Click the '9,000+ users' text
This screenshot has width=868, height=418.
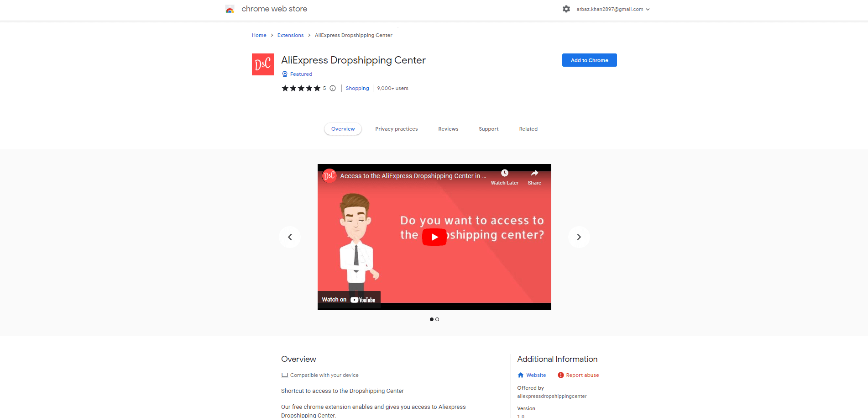click(x=392, y=88)
